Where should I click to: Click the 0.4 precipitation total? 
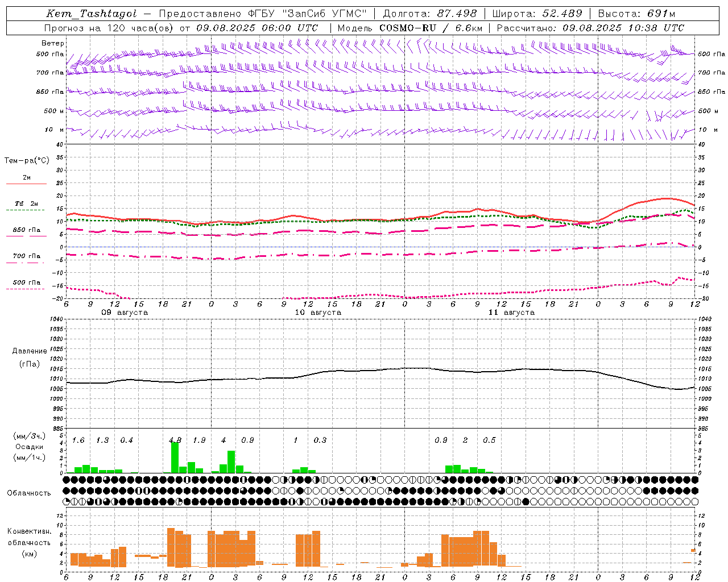coord(126,440)
